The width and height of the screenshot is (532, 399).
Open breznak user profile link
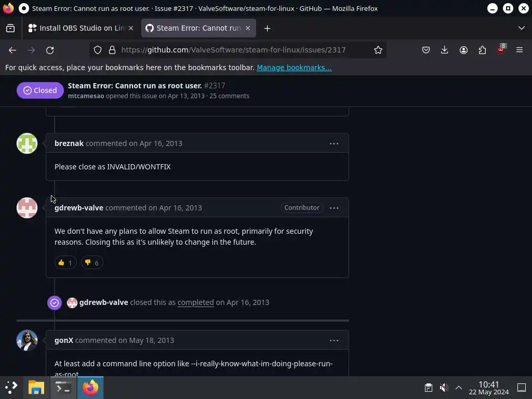pyautogui.click(x=69, y=143)
